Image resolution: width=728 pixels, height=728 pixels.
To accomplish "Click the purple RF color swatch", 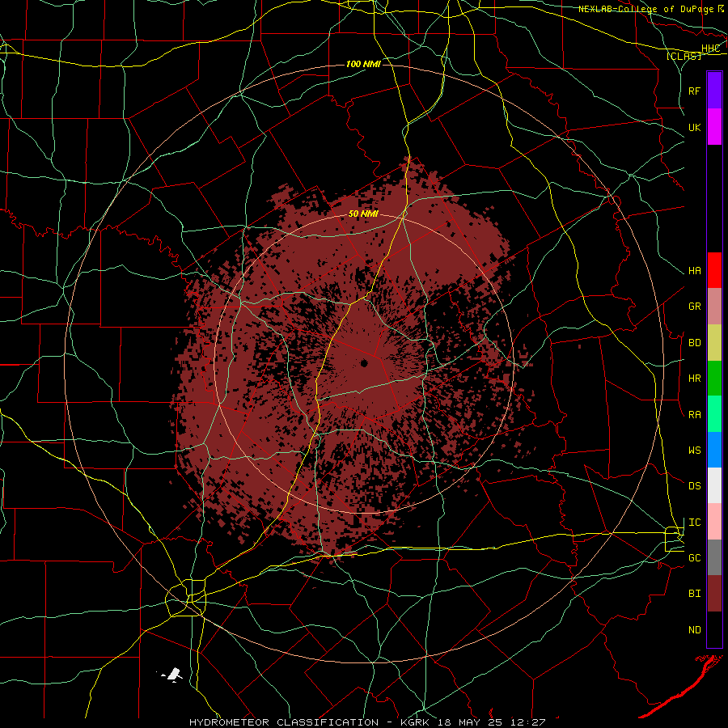I will 714,91.
